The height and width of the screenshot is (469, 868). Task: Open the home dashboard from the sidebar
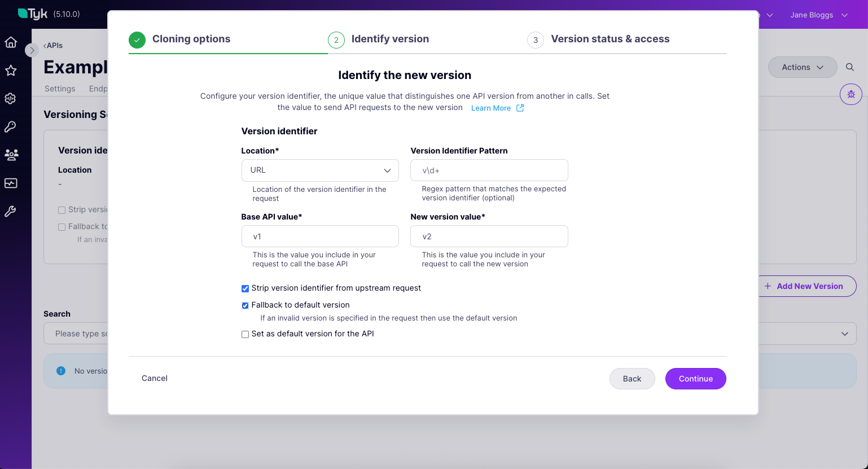click(10, 42)
